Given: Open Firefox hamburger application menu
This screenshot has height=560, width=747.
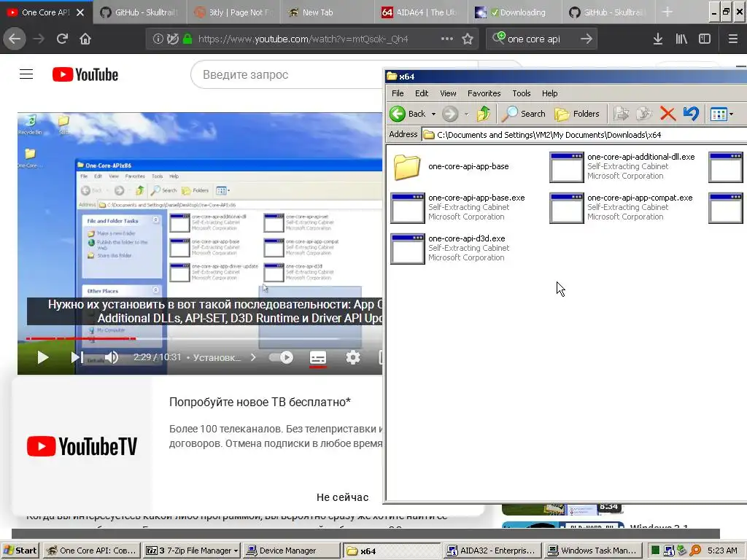Looking at the screenshot, I should [x=733, y=39].
